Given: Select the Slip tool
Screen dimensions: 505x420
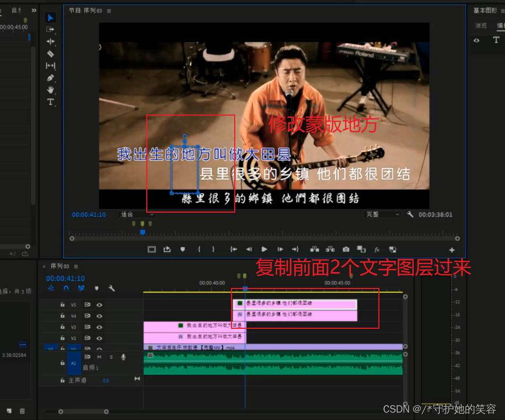Looking at the screenshot, I should pos(50,66).
